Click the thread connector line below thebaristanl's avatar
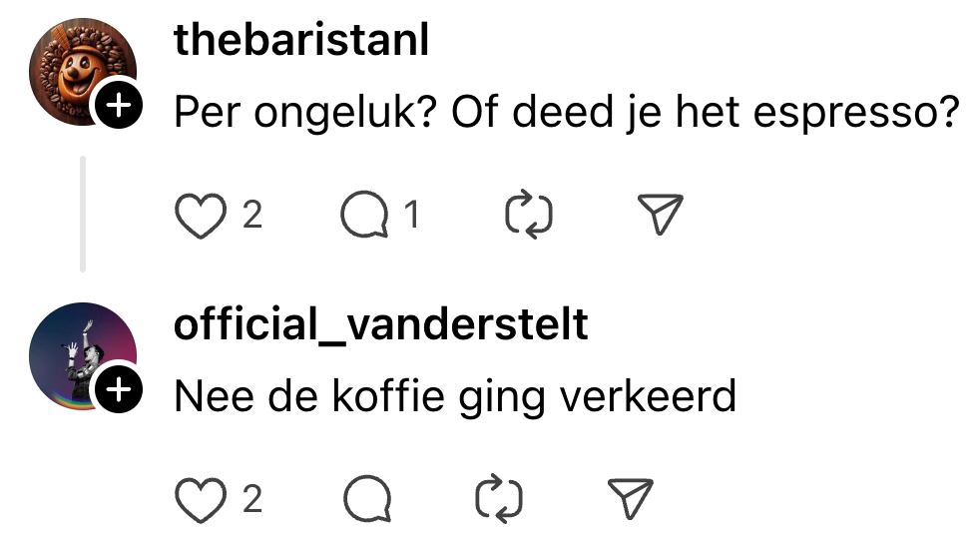 click(x=83, y=214)
